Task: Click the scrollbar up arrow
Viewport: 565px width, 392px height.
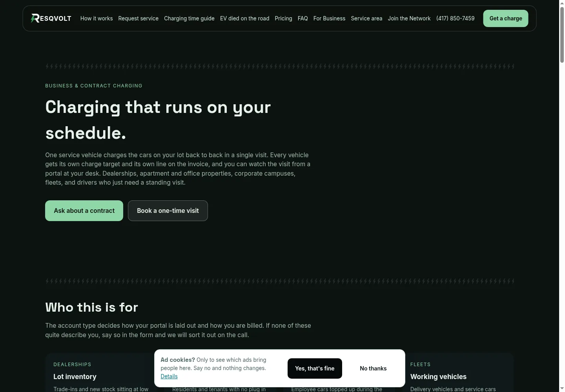Action: point(562,3)
